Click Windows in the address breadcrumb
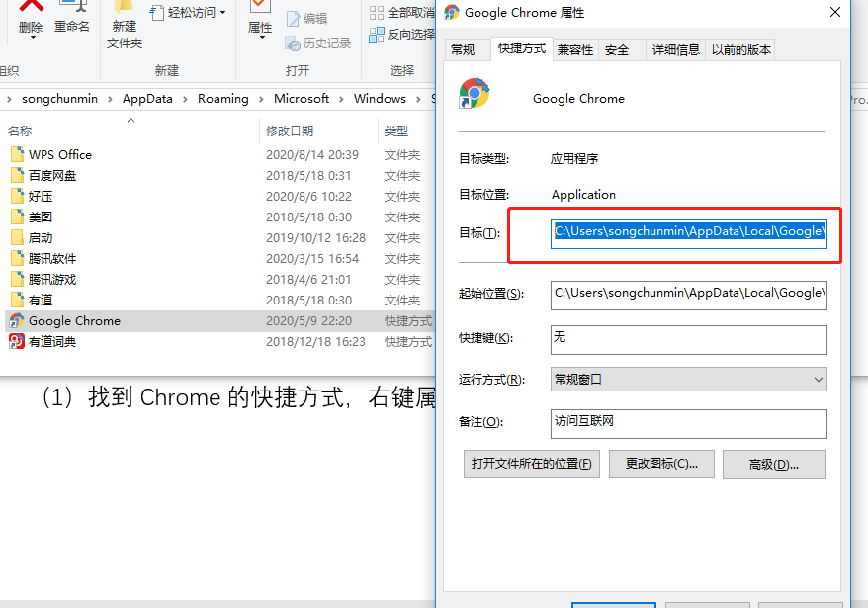The image size is (868, 608). (380, 99)
